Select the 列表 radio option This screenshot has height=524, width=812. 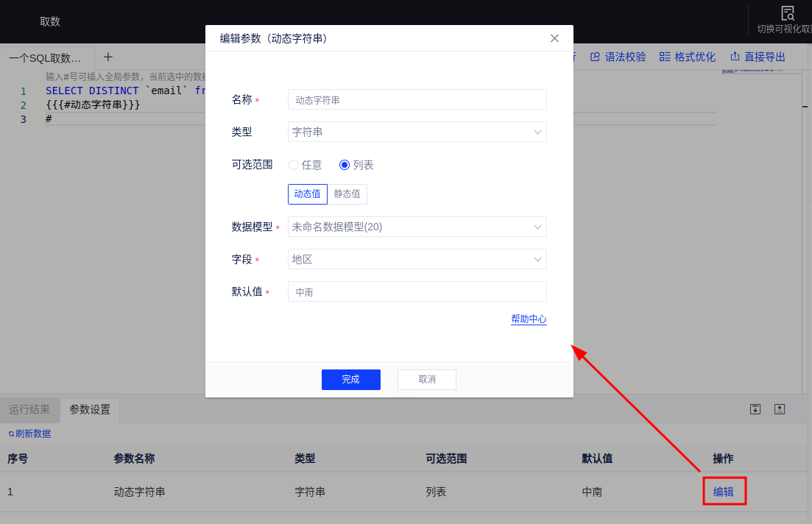coord(345,165)
